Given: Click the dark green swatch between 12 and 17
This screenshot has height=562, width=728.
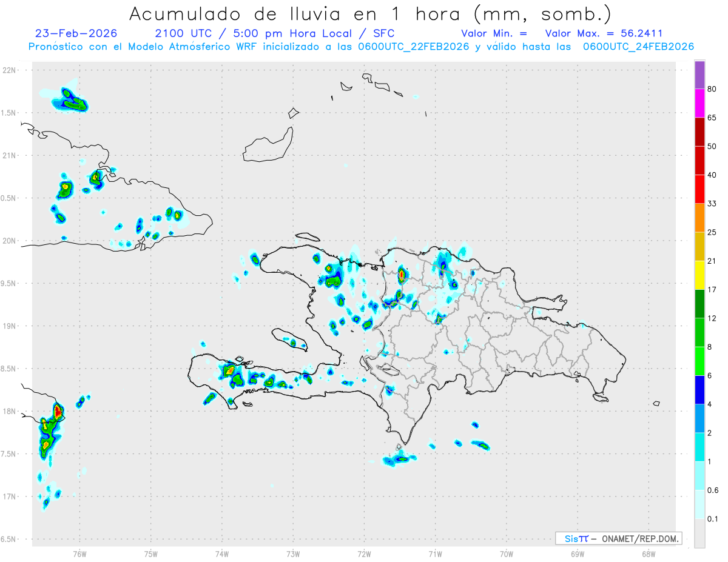Looking at the screenshot, I should click(699, 304).
